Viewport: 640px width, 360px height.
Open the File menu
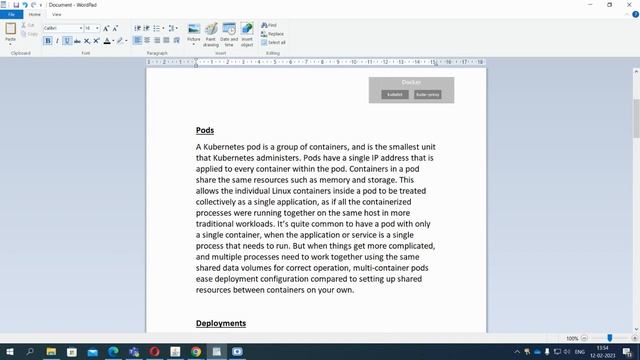11,14
